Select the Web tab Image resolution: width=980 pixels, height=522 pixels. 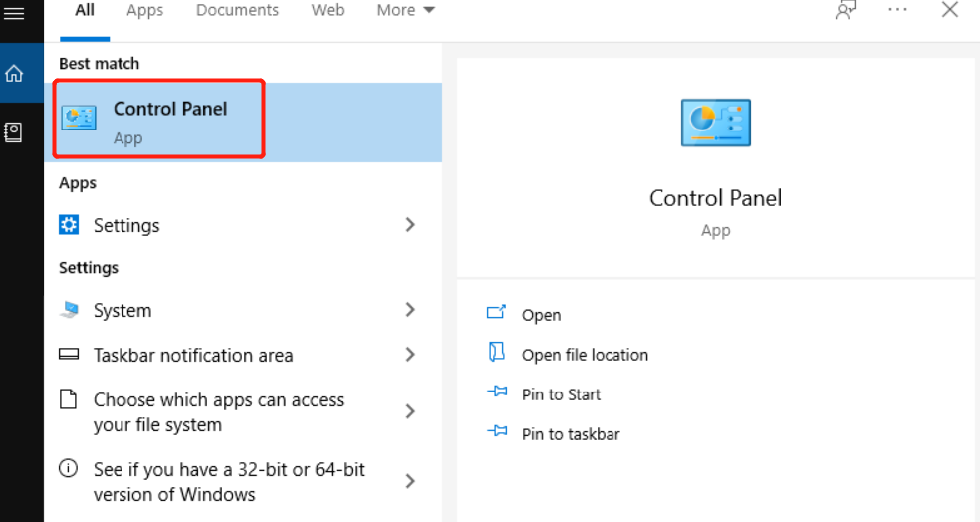coord(328,10)
